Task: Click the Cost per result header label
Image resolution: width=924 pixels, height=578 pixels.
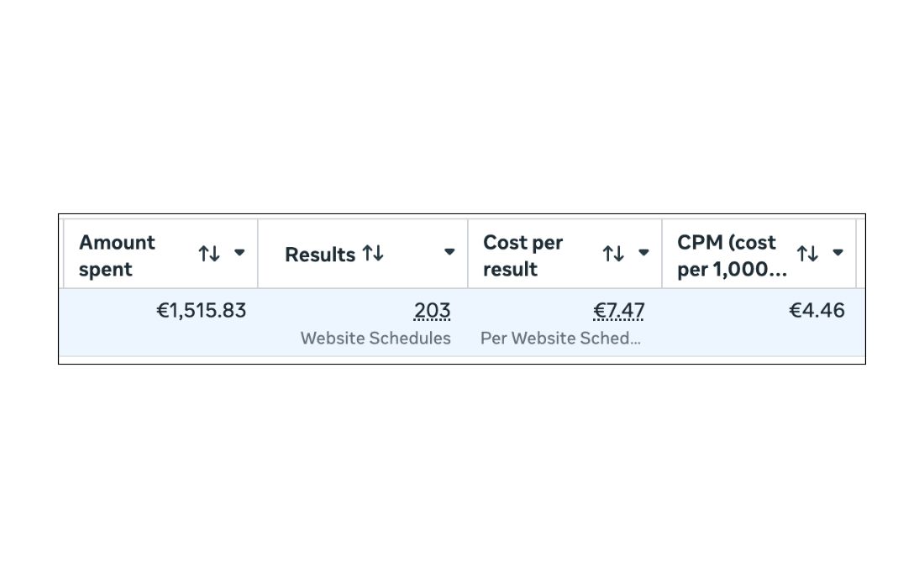Action: tap(522, 255)
